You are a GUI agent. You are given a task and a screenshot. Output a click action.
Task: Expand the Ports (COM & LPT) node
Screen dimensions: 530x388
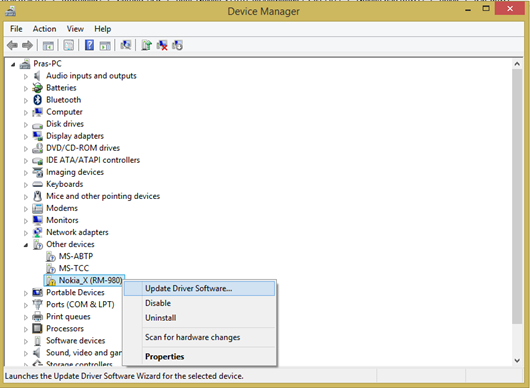26,305
